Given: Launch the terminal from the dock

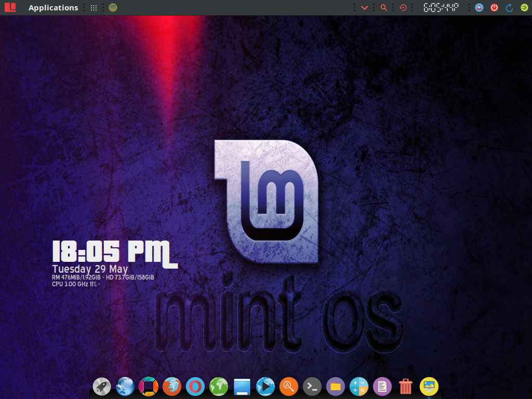Looking at the screenshot, I should (x=312, y=387).
